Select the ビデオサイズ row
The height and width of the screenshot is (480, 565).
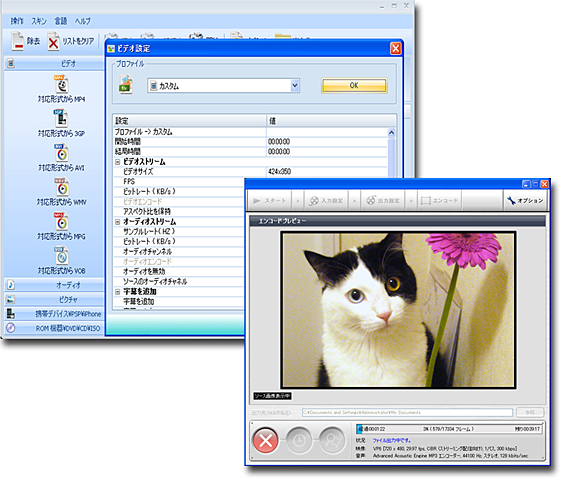pyautogui.click(x=251, y=172)
